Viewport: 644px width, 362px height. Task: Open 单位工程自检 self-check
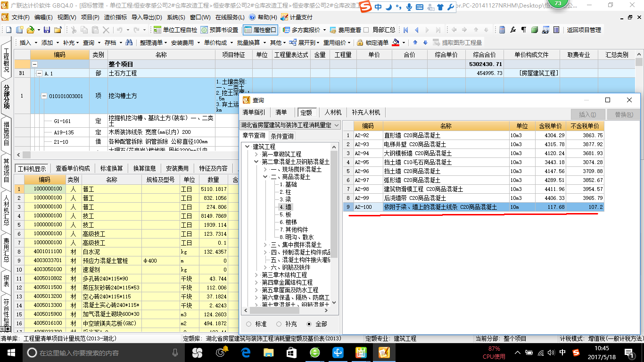point(176,30)
